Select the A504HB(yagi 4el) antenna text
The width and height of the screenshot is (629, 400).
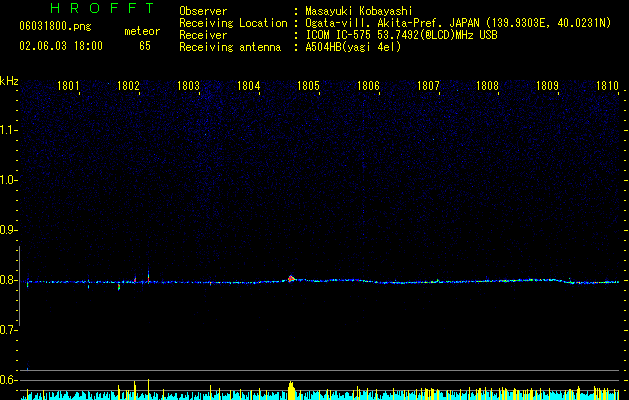(353, 47)
